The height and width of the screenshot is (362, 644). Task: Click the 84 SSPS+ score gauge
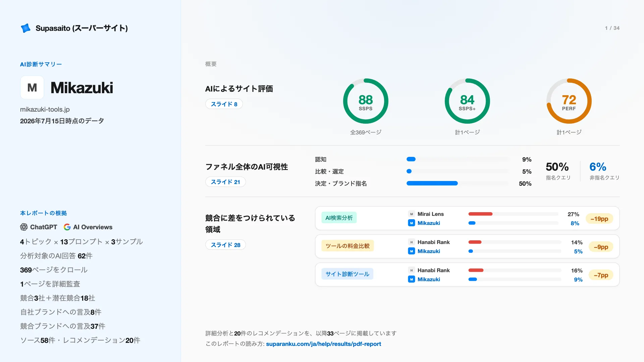467,101
